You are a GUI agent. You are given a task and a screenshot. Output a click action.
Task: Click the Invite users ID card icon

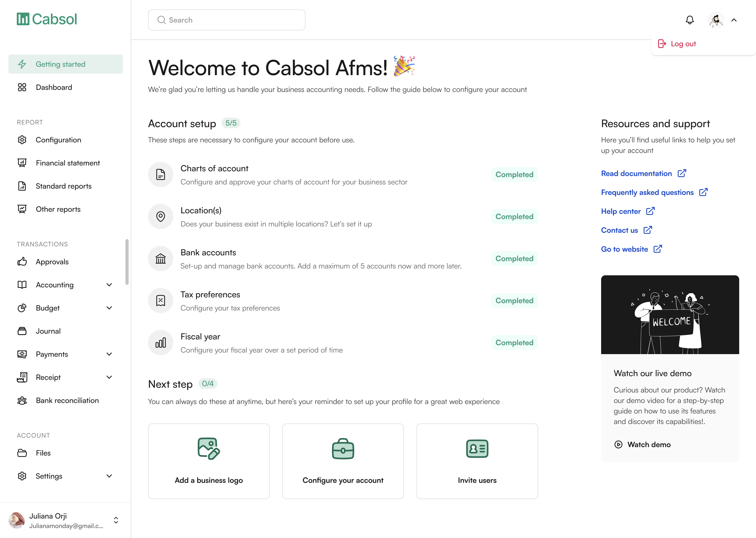pyautogui.click(x=477, y=449)
